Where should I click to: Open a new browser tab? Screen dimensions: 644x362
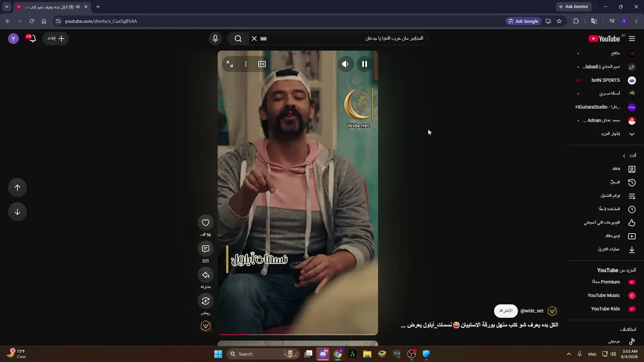coord(98,7)
